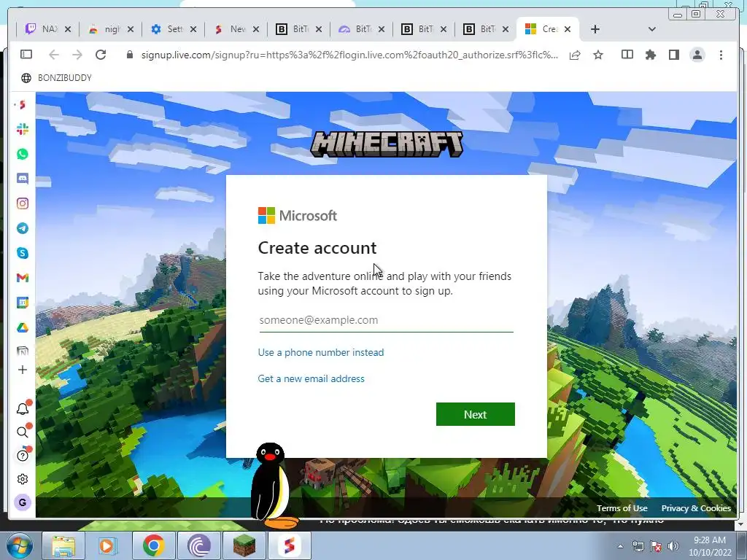The height and width of the screenshot is (560, 747).
Task: Reload the current page
Action: coord(101,55)
